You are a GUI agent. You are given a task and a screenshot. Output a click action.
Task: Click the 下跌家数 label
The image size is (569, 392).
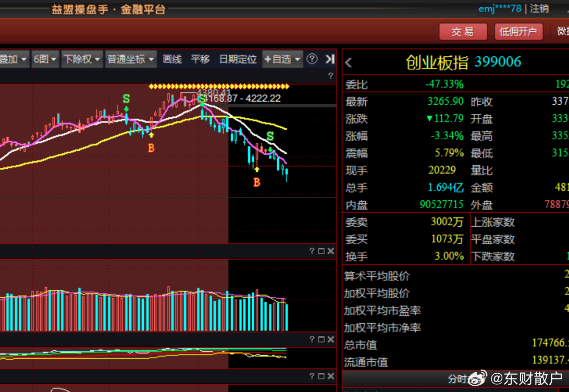click(492, 256)
